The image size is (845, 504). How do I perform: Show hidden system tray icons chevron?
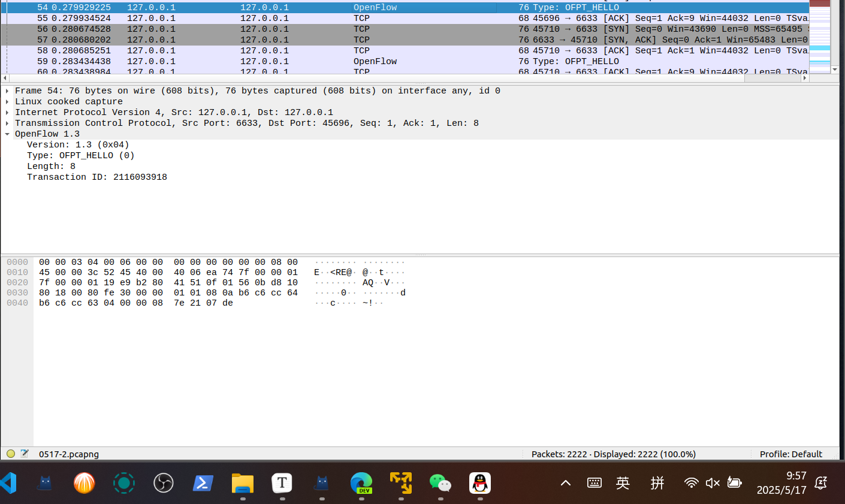point(565,483)
